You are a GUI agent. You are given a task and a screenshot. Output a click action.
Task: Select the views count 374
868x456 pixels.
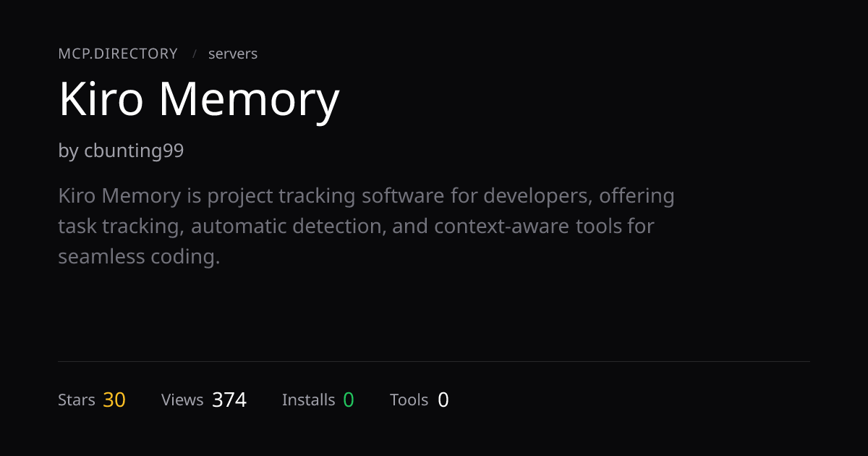[229, 400]
